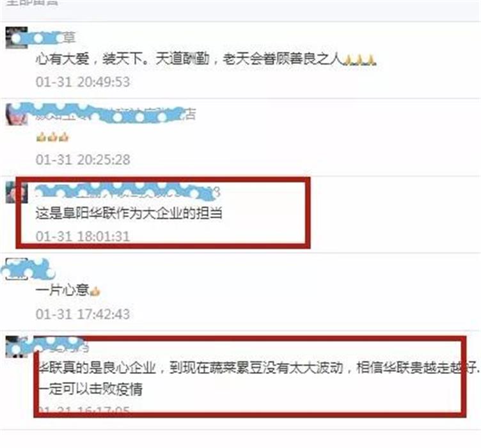Open avatar beside 阜阳华联 comment

point(17,192)
